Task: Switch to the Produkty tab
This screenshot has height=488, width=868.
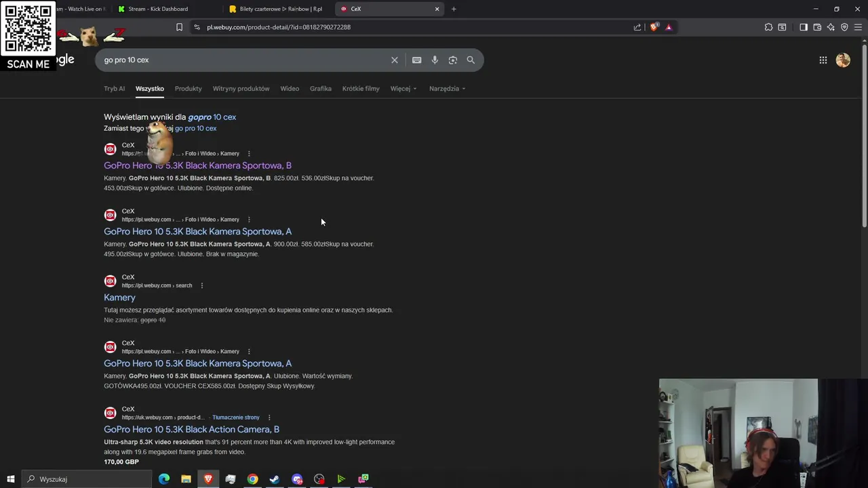Action: pos(188,89)
